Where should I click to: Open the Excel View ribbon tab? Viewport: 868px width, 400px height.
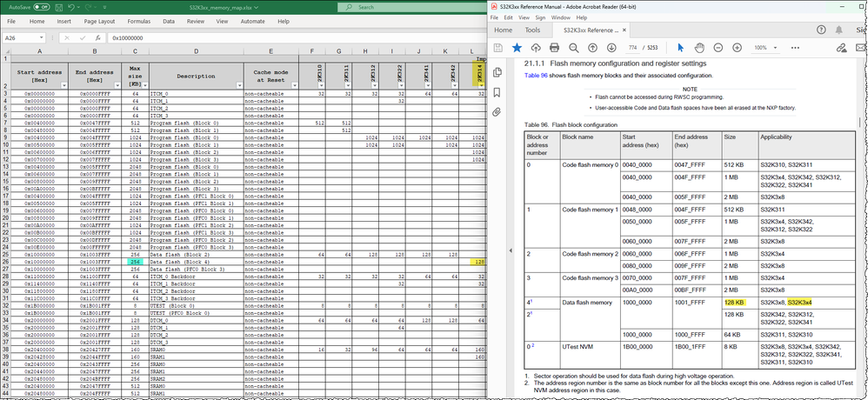pyautogui.click(x=222, y=22)
